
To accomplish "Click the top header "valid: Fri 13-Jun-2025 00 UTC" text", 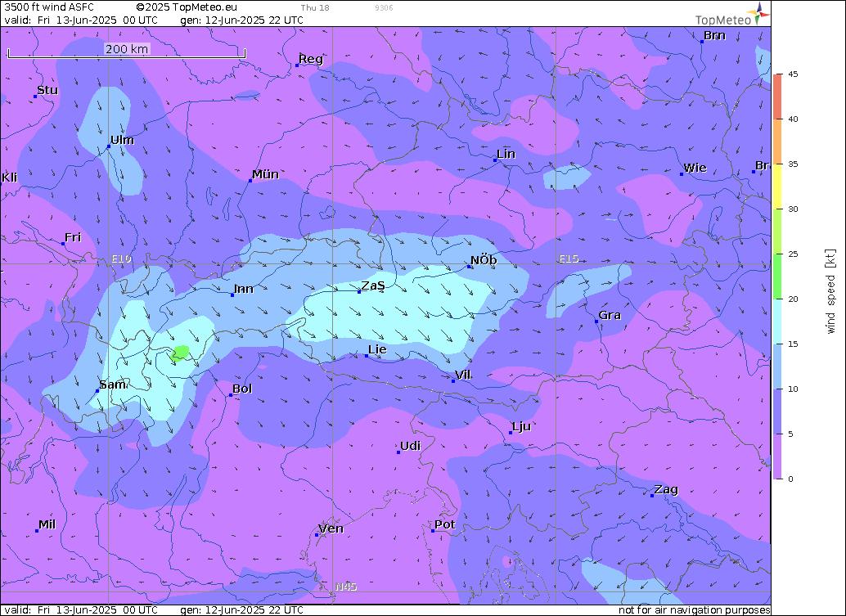I will (x=81, y=20).
